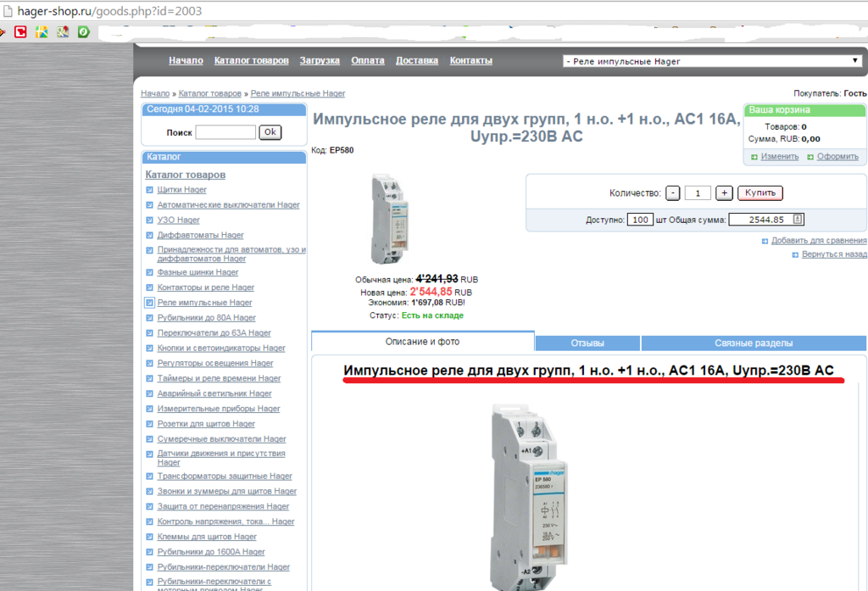The width and height of the screenshot is (868, 591).
Task: Open Каталог товаров in the top menu
Action: tap(251, 60)
